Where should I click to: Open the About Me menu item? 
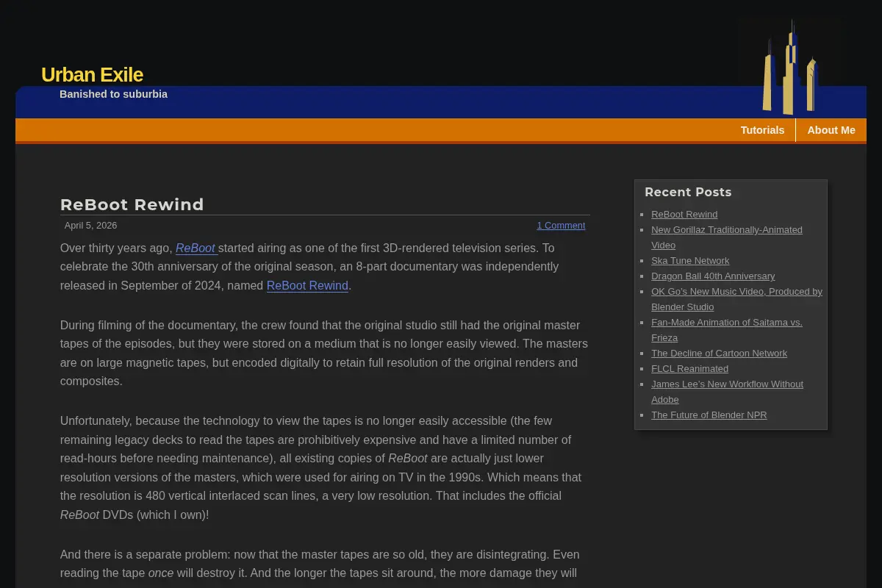(x=831, y=130)
